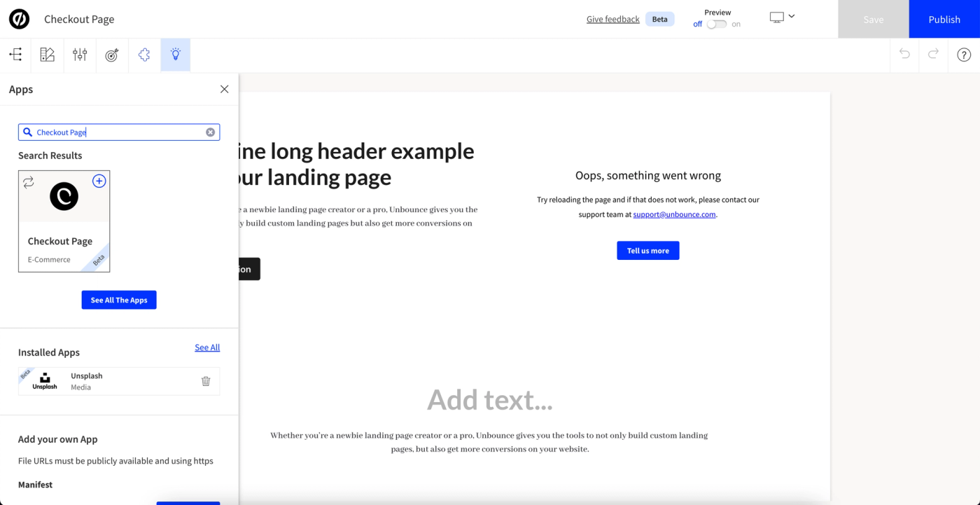980x505 pixels.
Task: Click the Checkout Page title in header
Action: click(x=79, y=19)
